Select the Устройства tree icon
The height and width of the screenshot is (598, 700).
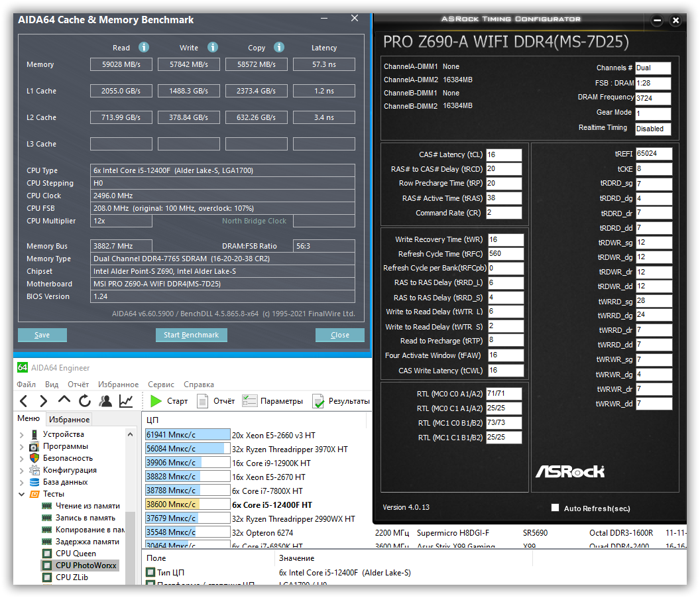[34, 434]
